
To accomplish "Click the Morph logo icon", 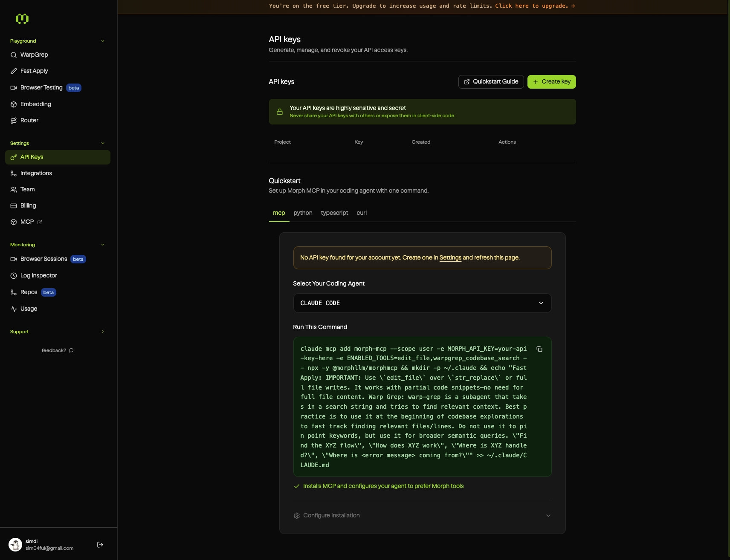I will point(22,18).
